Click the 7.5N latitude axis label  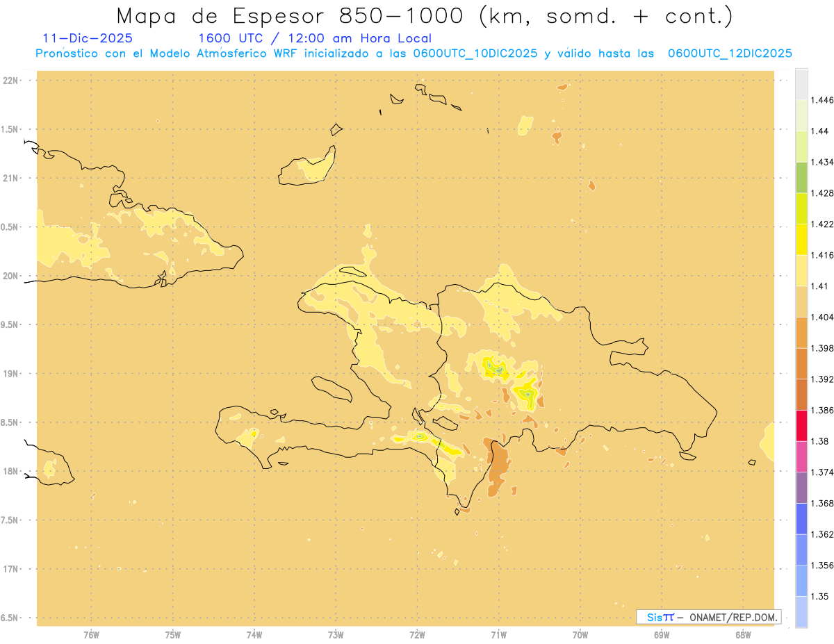(10, 520)
